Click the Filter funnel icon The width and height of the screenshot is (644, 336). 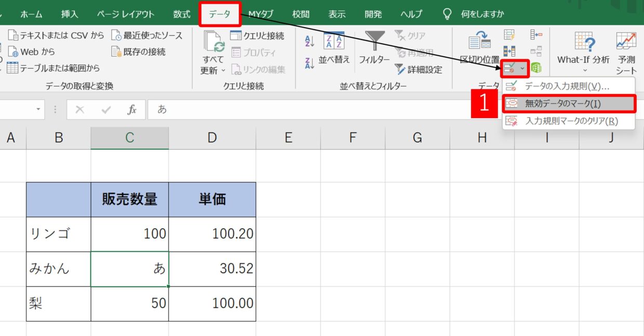tap(374, 41)
